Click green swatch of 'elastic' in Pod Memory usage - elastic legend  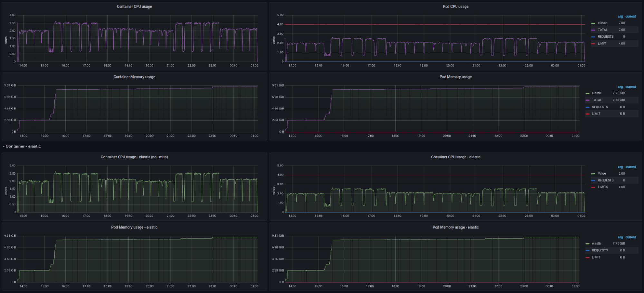click(588, 244)
